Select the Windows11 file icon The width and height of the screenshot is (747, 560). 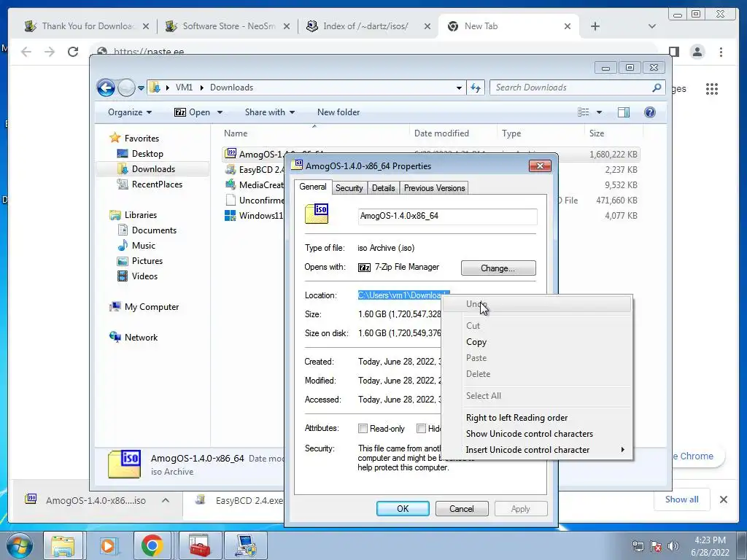230,216
